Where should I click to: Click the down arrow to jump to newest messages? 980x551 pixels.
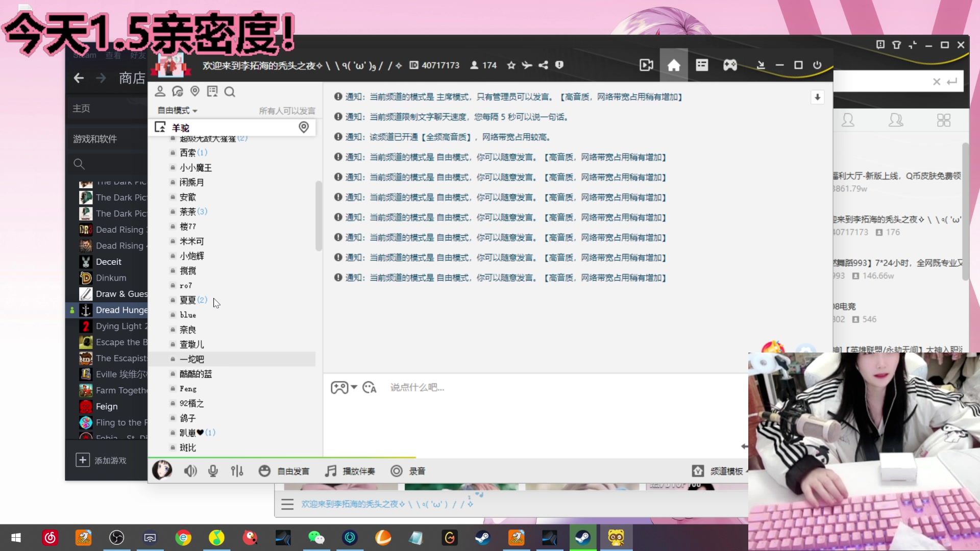(x=818, y=97)
